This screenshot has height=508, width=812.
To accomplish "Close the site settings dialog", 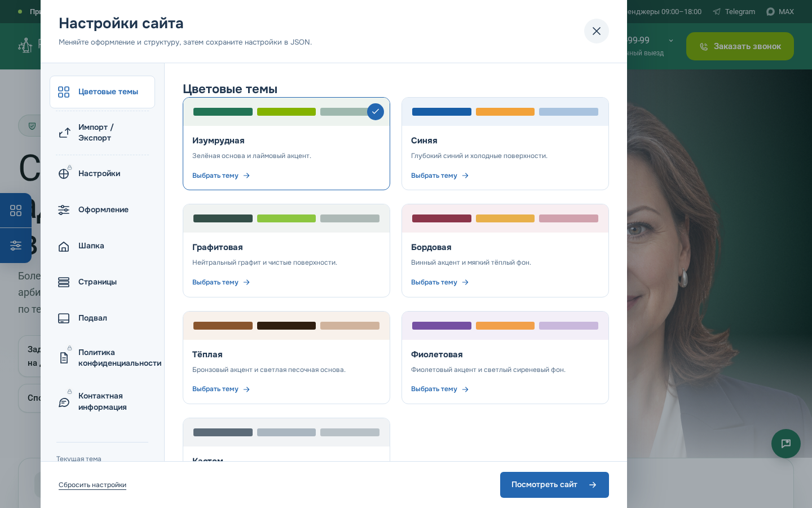I will coord(597,31).
